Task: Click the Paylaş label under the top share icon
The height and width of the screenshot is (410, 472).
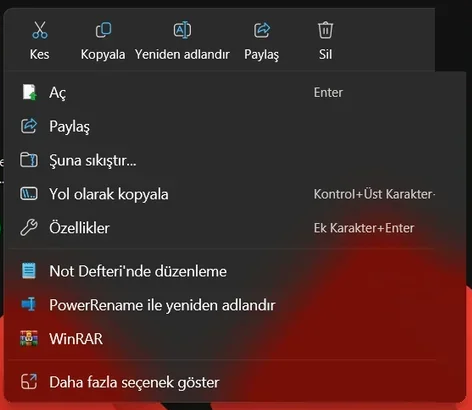Action: 262,55
